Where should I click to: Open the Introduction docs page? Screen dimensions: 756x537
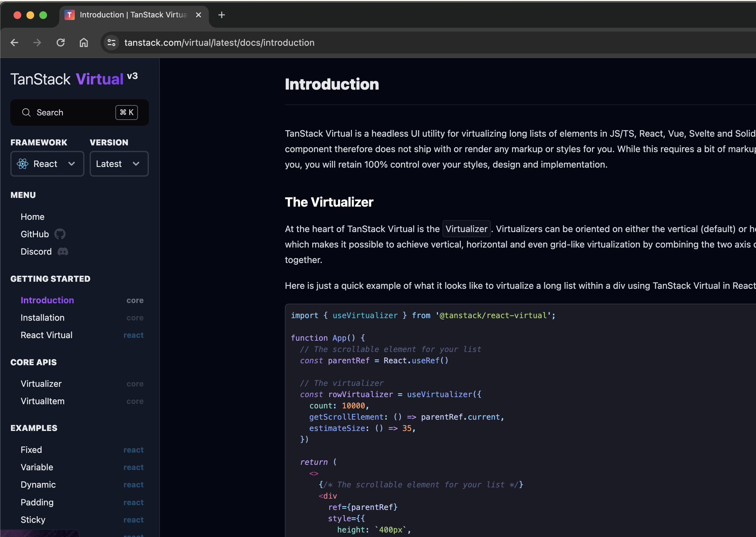tap(47, 300)
